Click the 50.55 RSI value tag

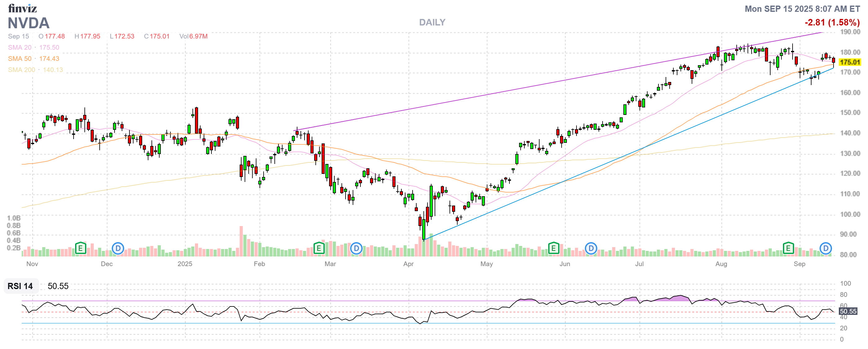848,311
